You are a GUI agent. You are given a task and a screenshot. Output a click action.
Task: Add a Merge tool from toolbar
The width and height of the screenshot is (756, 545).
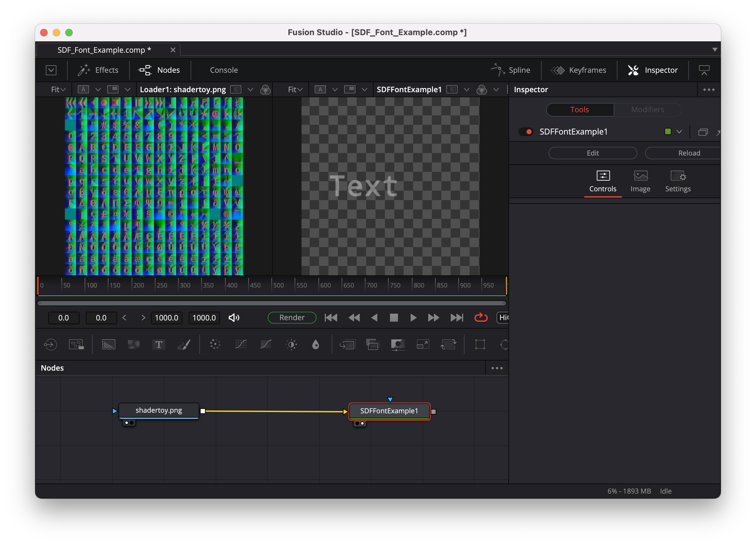(347, 345)
